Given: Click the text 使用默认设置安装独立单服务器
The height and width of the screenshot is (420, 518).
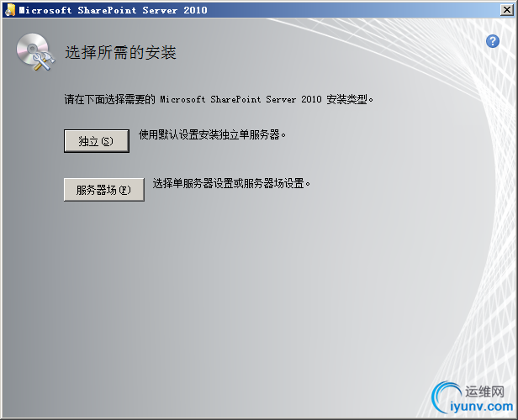Looking at the screenshot, I should (212, 134).
